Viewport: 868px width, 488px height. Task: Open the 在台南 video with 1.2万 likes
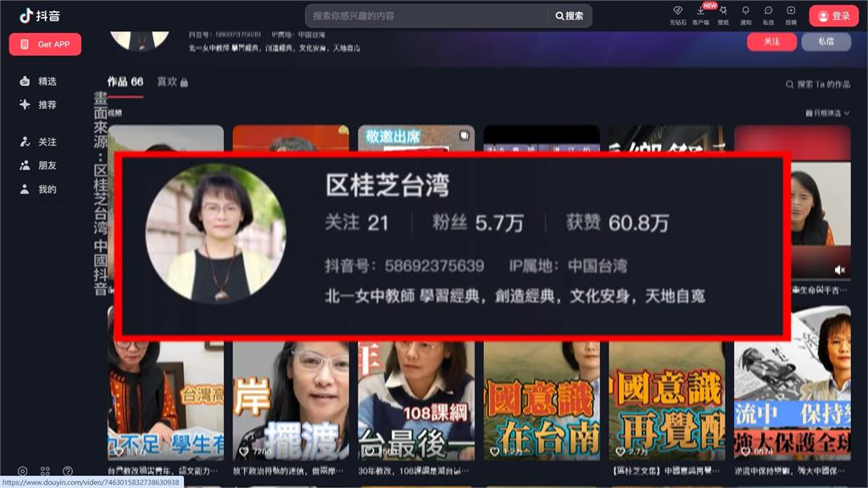[542, 400]
